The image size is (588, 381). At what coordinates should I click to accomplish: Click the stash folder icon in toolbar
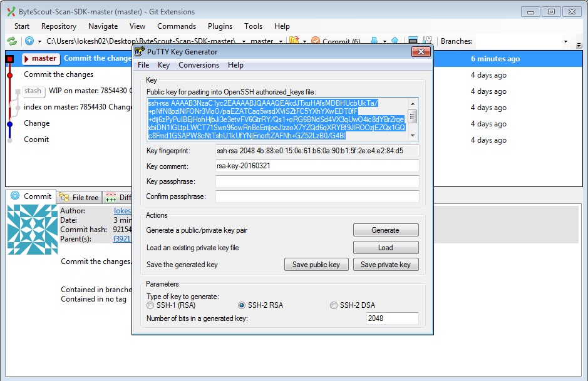(294, 41)
